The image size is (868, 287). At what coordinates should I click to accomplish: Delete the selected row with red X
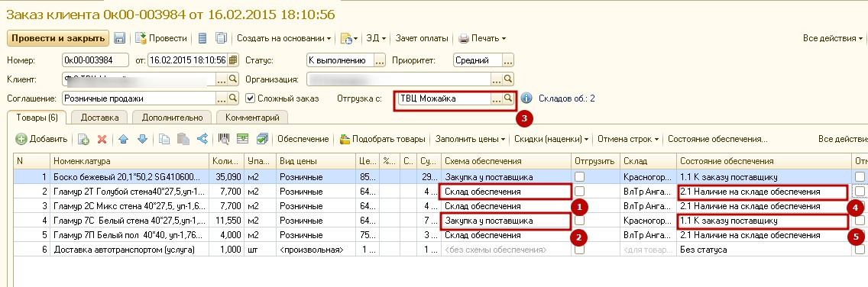pyautogui.click(x=102, y=139)
